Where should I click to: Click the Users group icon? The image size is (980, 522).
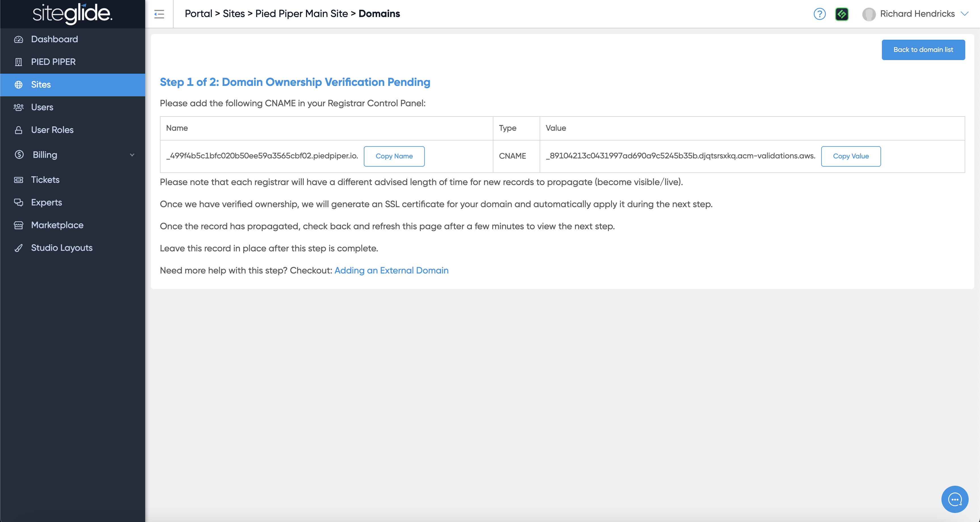pos(18,107)
